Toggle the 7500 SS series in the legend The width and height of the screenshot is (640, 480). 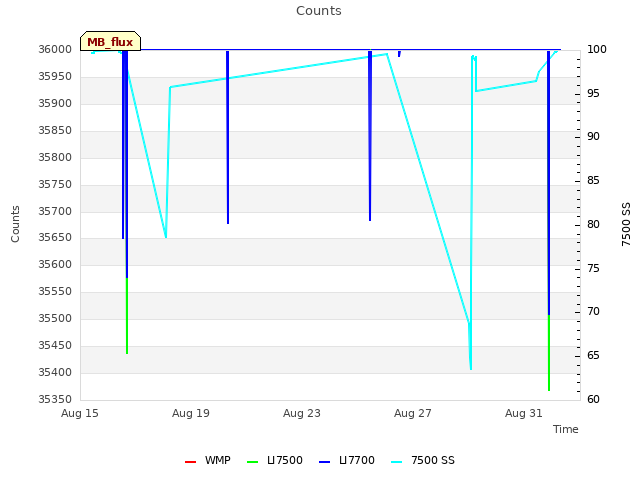pos(423,460)
